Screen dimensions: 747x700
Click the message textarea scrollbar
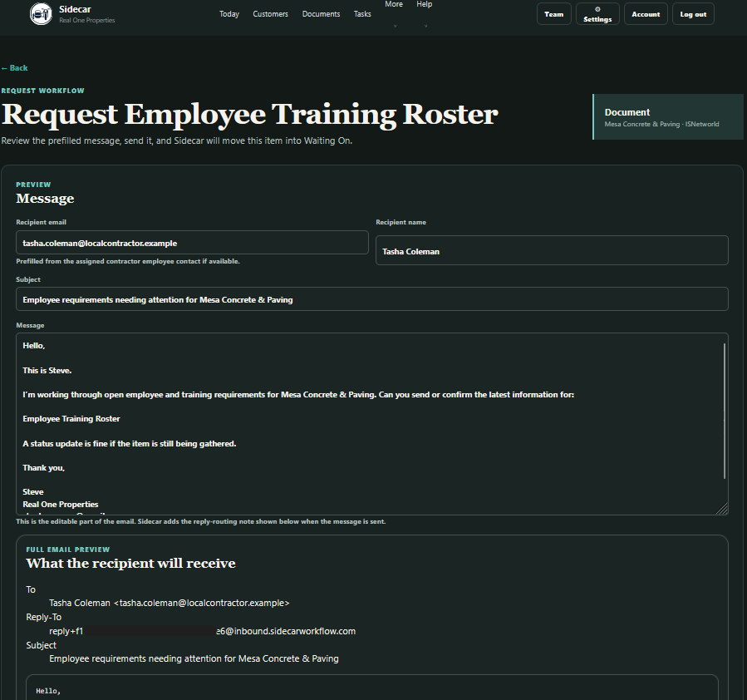(x=725, y=411)
